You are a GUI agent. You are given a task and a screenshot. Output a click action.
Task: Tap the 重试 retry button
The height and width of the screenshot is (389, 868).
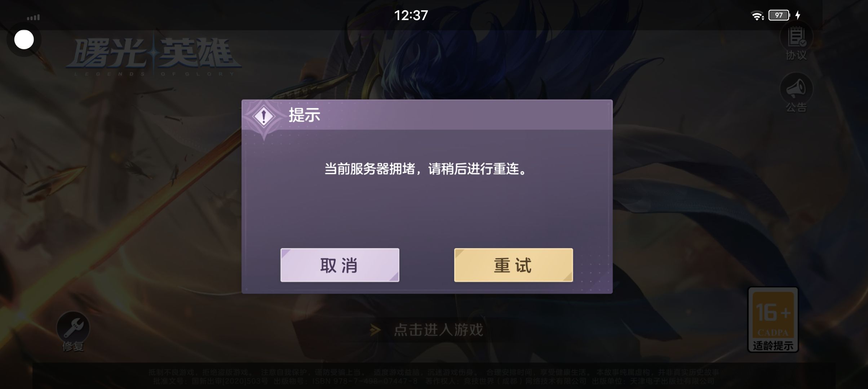513,265
